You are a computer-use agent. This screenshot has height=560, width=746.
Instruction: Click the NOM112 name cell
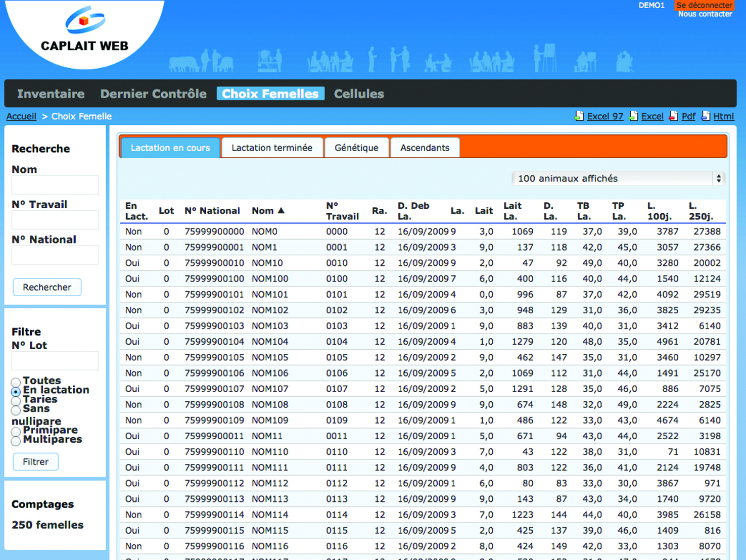click(x=270, y=483)
